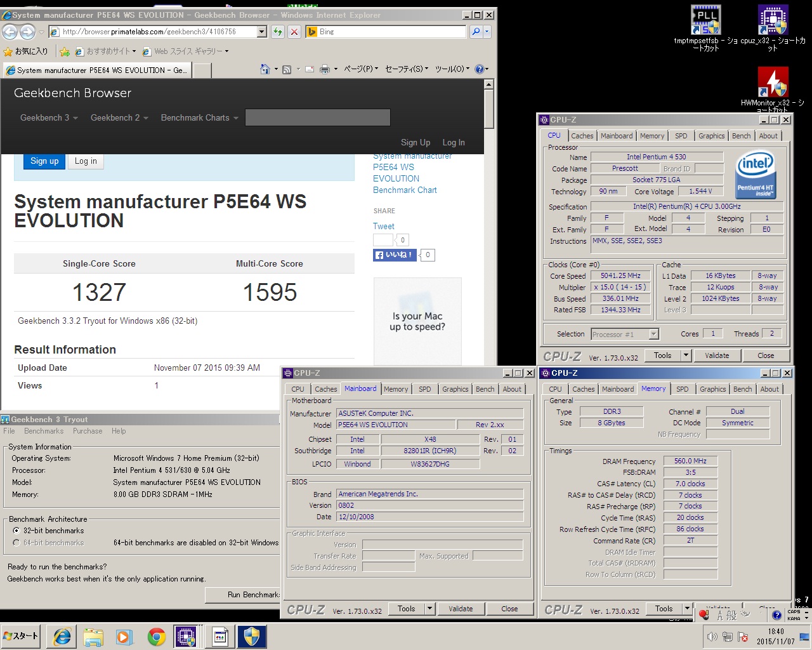Select 32-bit benchmarks radio button

click(x=16, y=531)
